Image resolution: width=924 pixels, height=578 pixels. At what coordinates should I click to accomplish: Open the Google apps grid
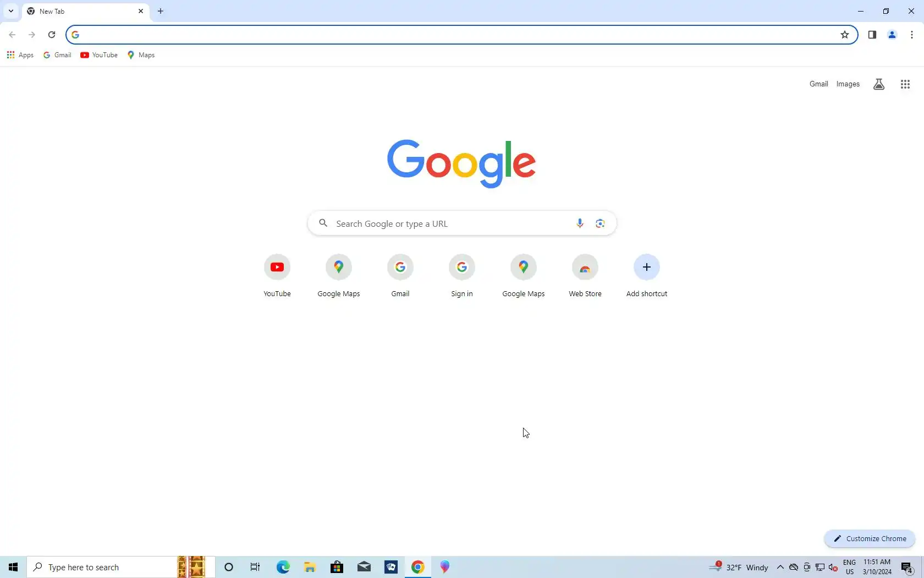click(905, 84)
